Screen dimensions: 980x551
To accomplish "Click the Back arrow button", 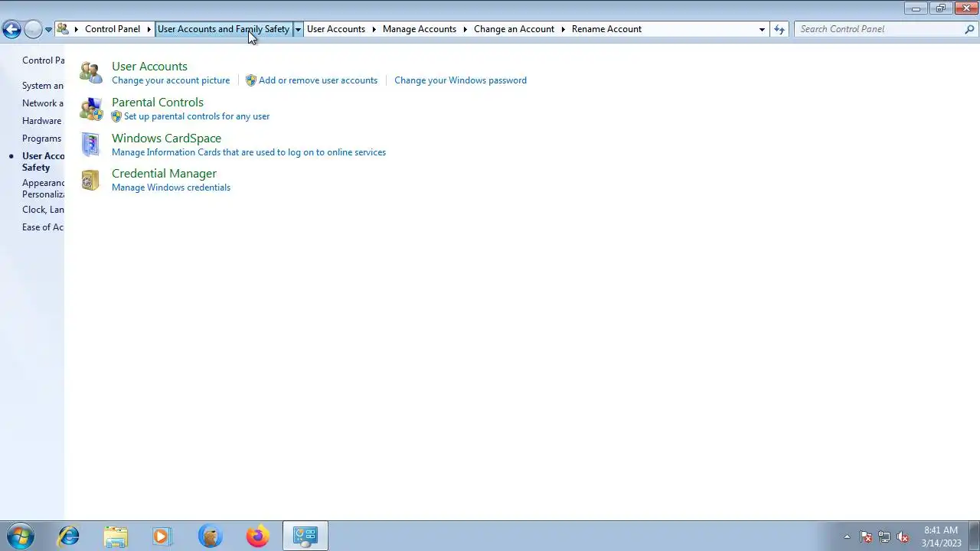I will tap(11, 29).
